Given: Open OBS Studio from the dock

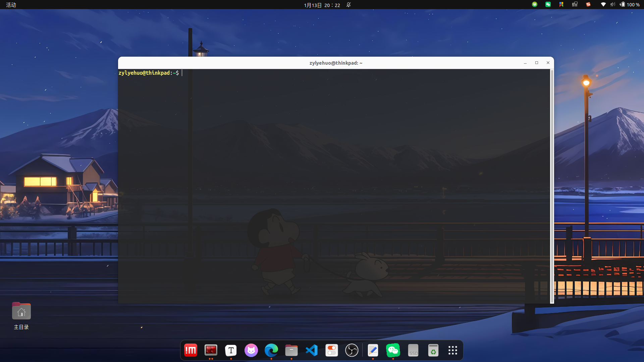Looking at the screenshot, I should tap(352, 351).
